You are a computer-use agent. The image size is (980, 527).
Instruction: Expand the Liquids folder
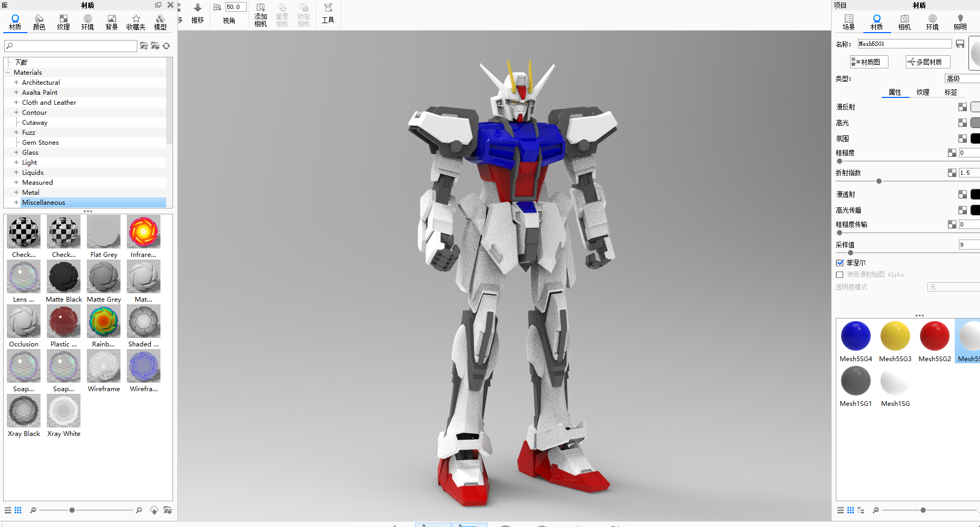(x=16, y=172)
